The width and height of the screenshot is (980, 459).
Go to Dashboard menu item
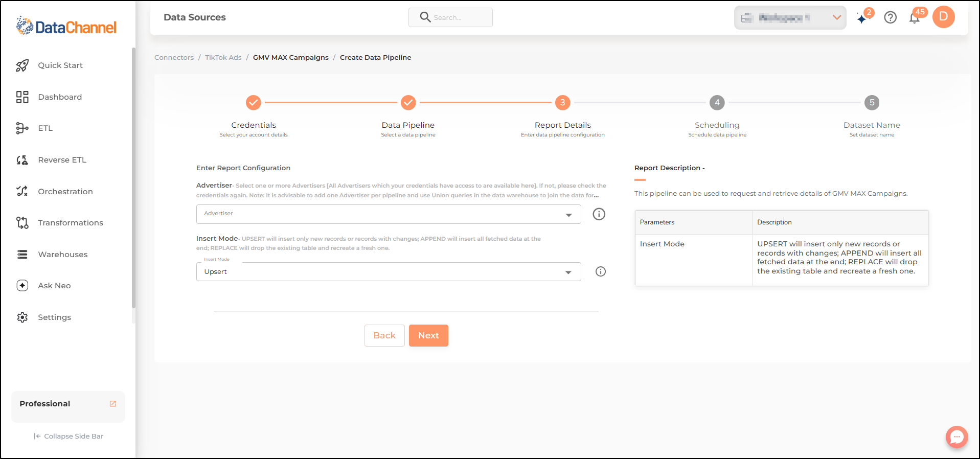tap(60, 97)
